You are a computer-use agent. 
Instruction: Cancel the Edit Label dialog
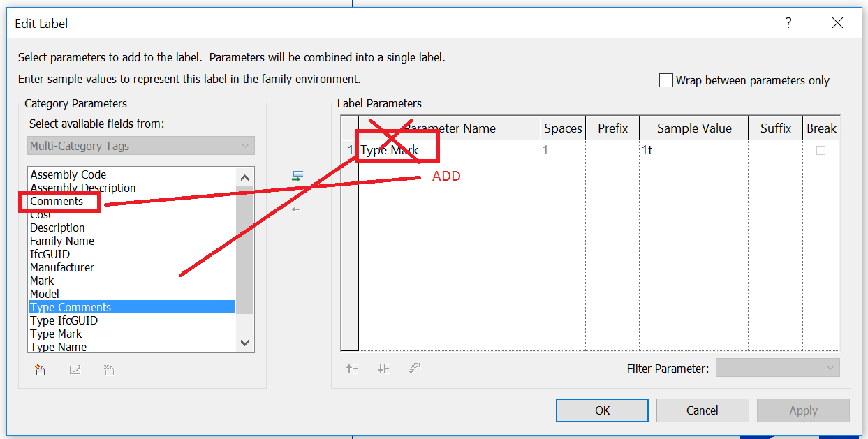pyautogui.click(x=702, y=410)
